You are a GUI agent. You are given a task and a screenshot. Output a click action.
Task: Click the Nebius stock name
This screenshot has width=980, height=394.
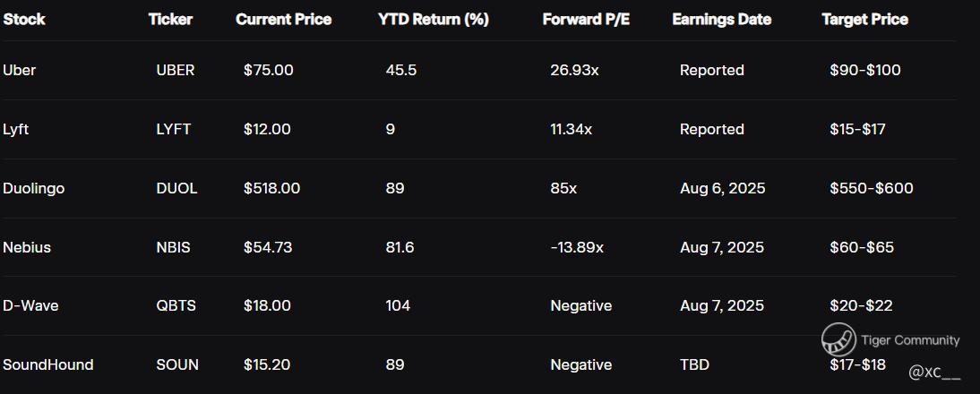(x=27, y=247)
